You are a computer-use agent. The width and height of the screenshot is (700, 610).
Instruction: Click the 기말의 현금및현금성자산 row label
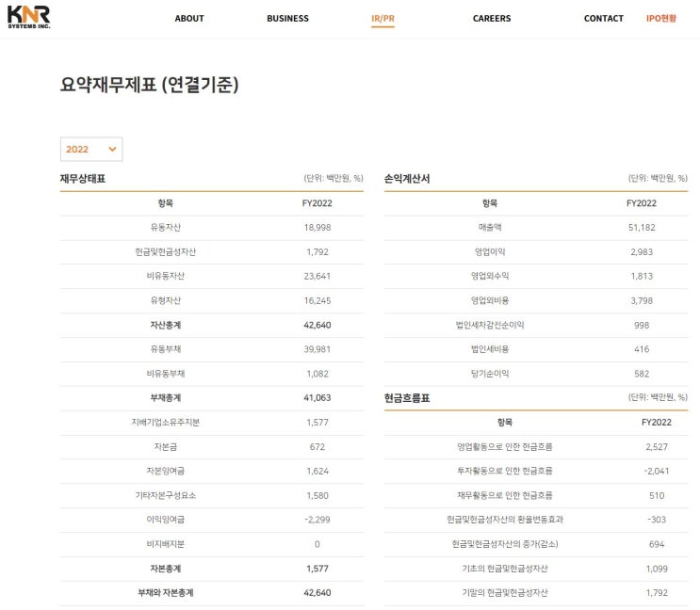[x=505, y=593]
